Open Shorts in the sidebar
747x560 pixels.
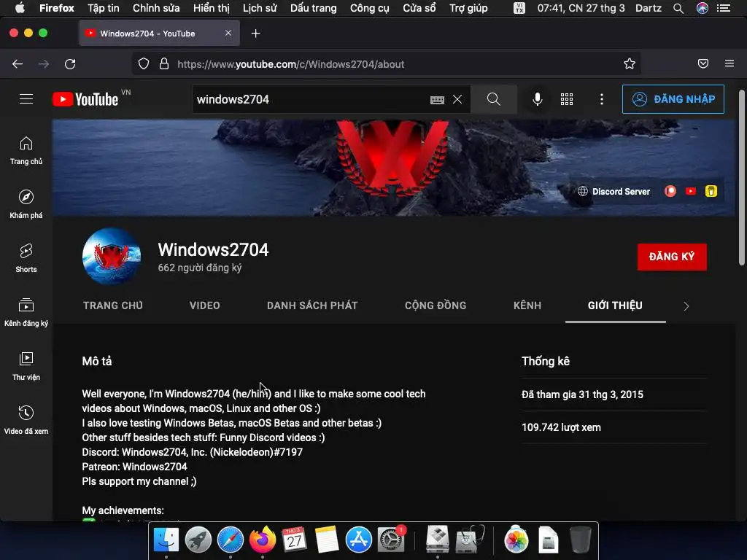point(26,258)
